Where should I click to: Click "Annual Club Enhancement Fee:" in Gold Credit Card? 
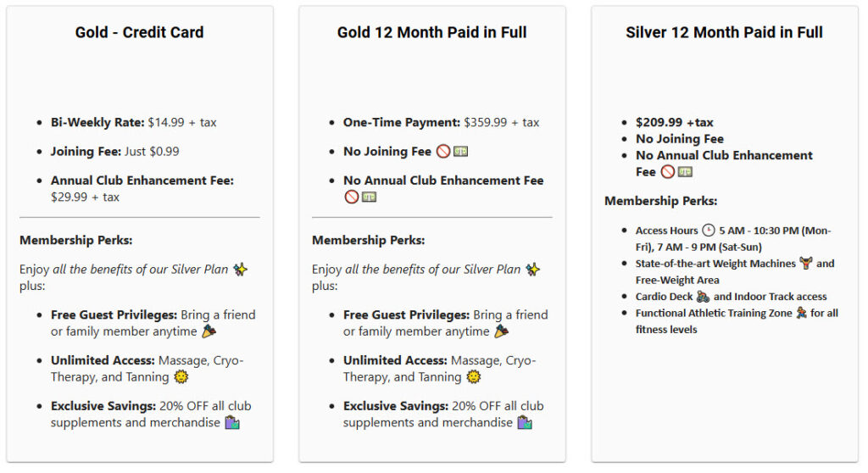tap(142, 181)
